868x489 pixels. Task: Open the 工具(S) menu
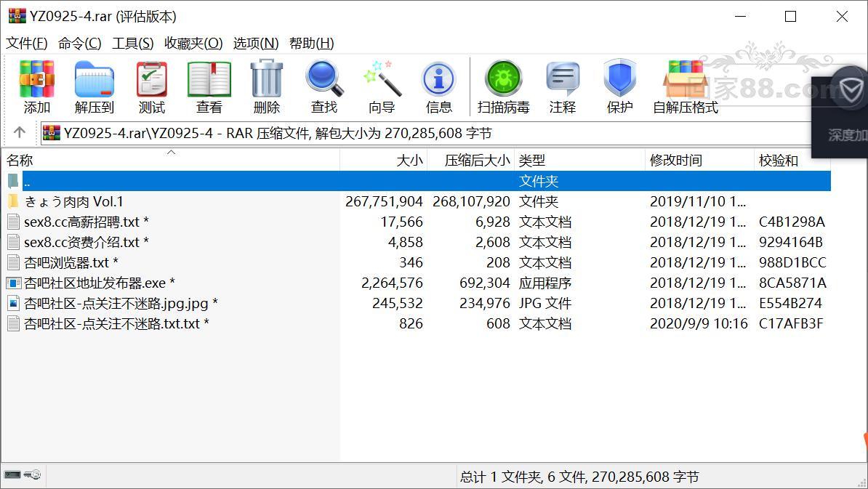[x=133, y=43]
